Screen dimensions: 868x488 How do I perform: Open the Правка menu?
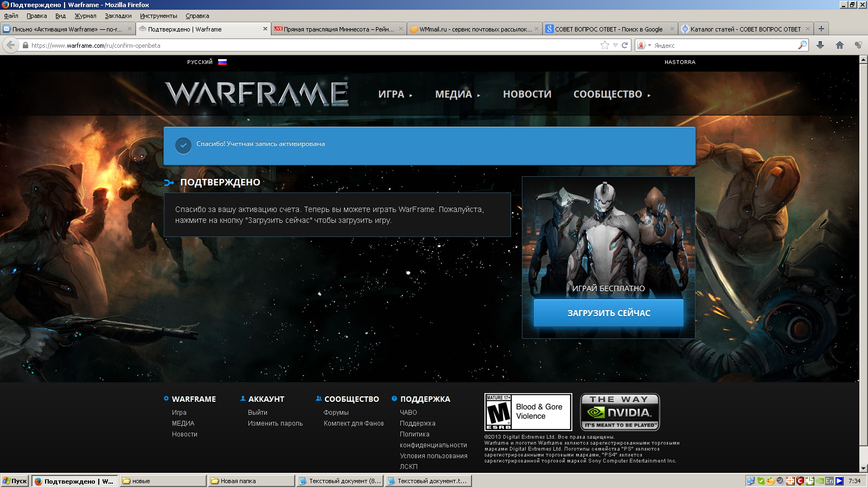(x=37, y=16)
